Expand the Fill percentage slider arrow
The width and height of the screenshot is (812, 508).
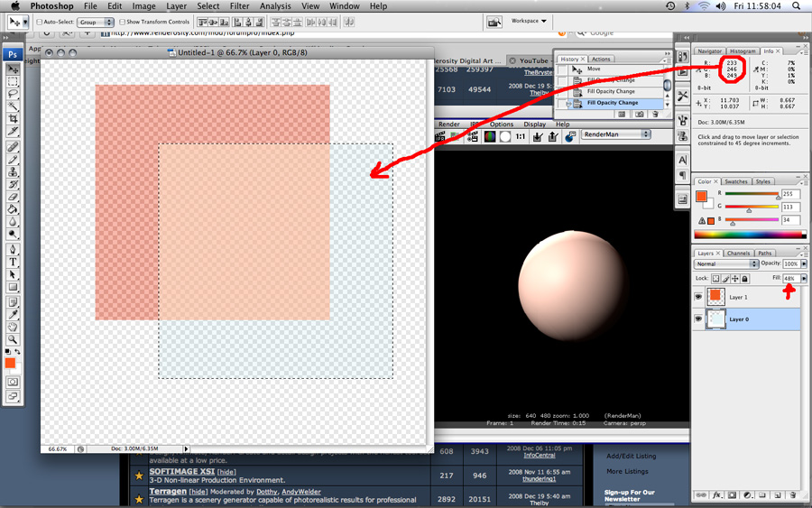[804, 279]
